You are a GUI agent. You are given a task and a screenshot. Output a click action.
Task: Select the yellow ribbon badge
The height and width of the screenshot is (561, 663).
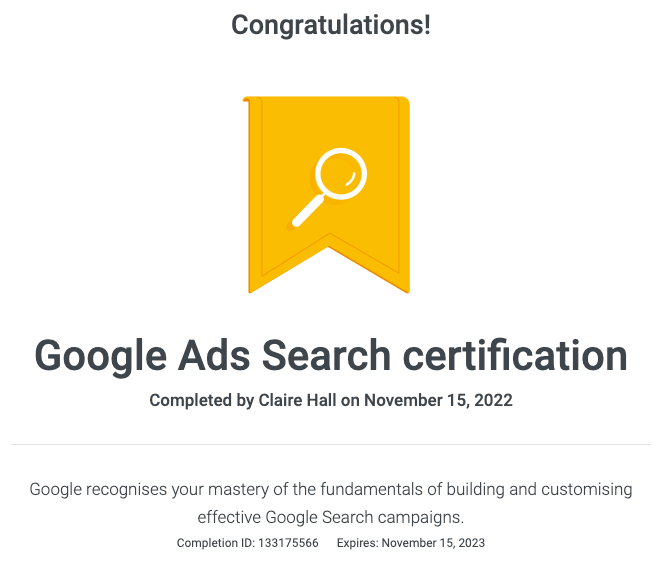(326, 194)
